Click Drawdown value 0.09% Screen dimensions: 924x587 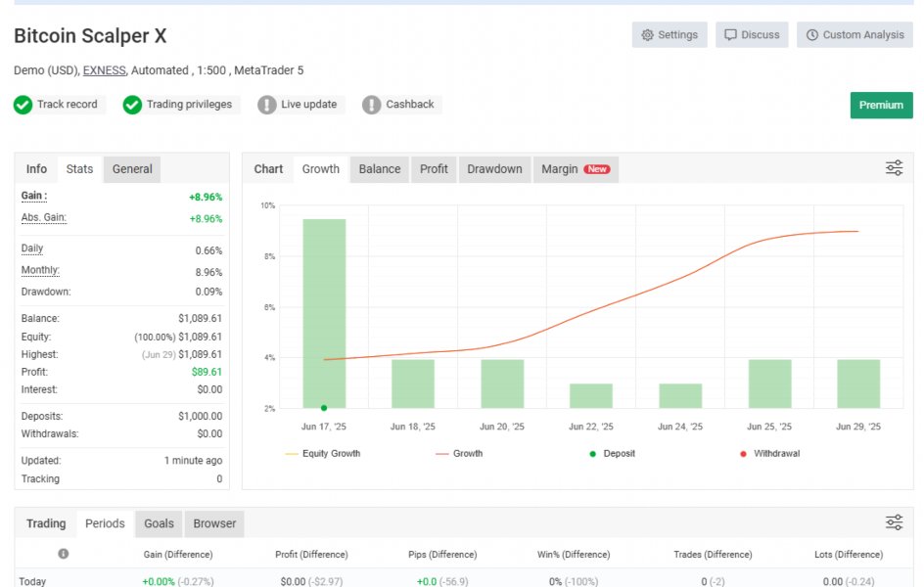point(208,292)
